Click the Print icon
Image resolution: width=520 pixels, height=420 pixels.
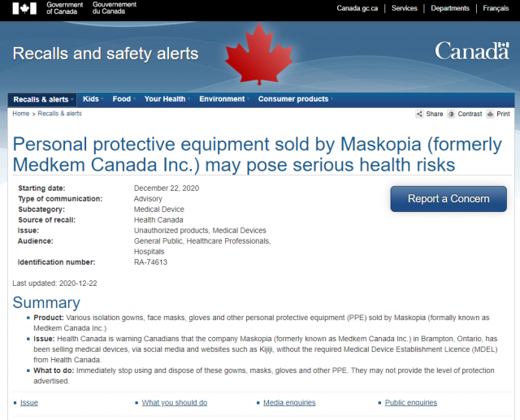490,114
